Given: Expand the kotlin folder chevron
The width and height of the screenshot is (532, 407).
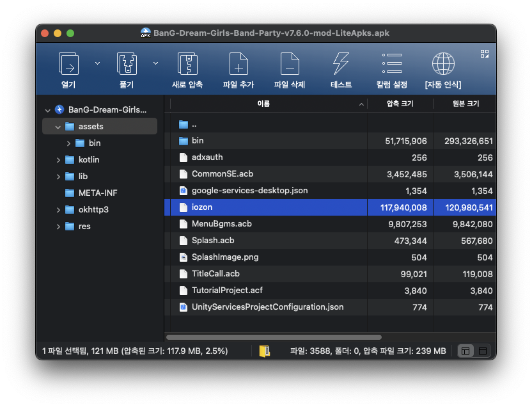Looking at the screenshot, I should click(58, 160).
